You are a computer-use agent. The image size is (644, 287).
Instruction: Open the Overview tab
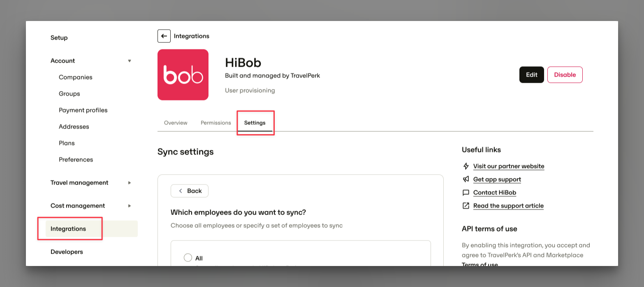pyautogui.click(x=176, y=123)
